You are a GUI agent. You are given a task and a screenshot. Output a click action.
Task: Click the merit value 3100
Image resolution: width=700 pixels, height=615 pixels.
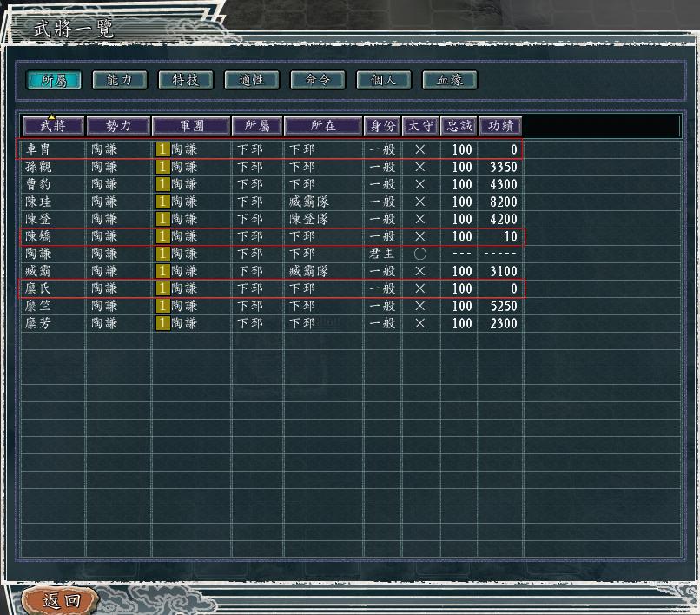tap(504, 272)
